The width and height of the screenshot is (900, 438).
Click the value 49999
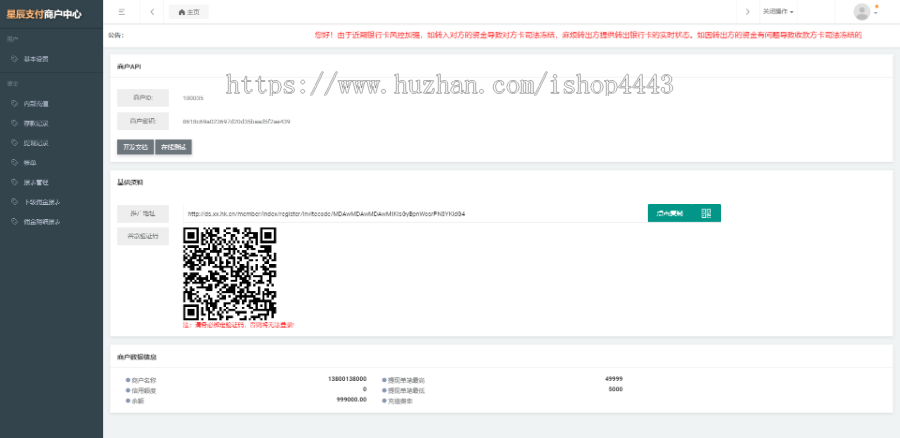click(614, 379)
